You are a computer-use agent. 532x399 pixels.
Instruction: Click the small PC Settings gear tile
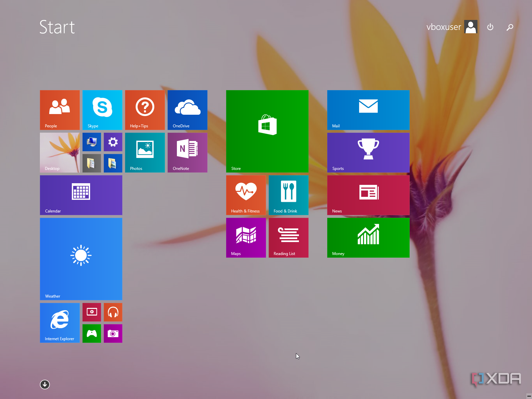point(113,142)
